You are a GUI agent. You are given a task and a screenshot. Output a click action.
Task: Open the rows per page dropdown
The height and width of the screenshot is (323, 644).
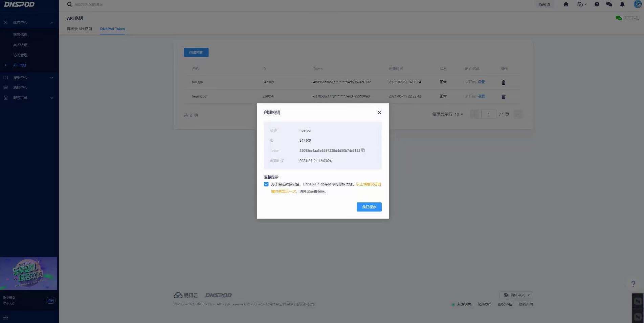point(459,115)
